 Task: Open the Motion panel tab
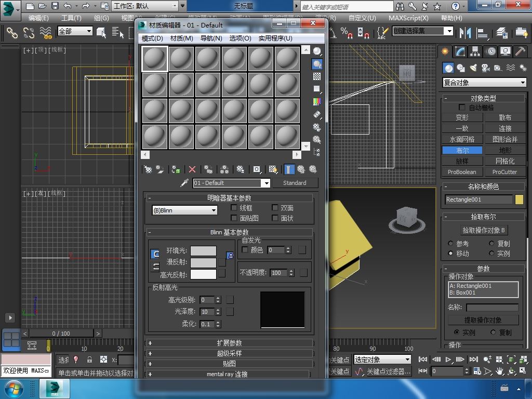click(x=490, y=51)
